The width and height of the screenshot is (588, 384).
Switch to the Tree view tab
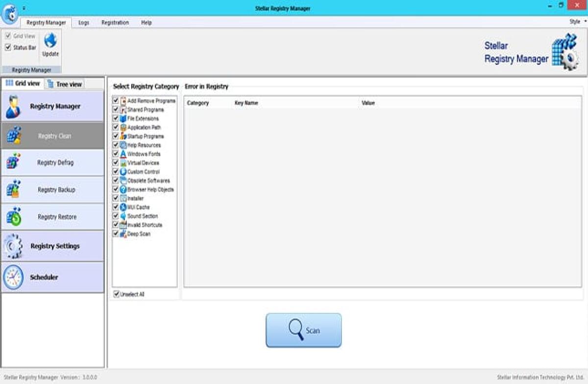[65, 83]
